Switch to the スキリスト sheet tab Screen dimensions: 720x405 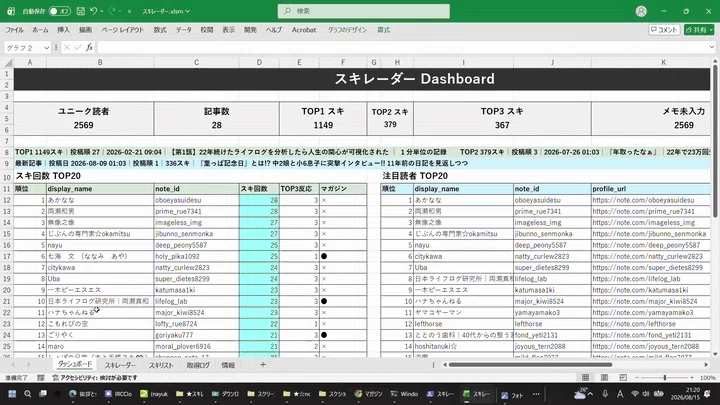[x=161, y=365]
